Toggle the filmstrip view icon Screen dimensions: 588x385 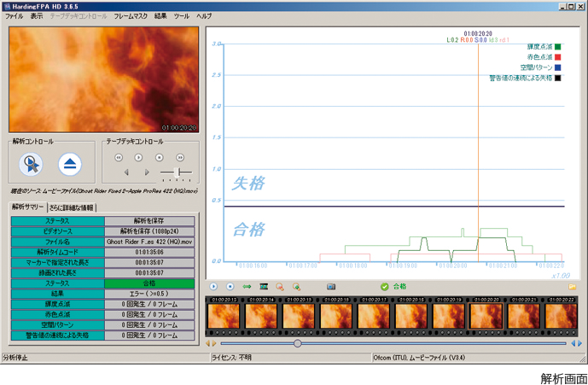click(x=264, y=287)
